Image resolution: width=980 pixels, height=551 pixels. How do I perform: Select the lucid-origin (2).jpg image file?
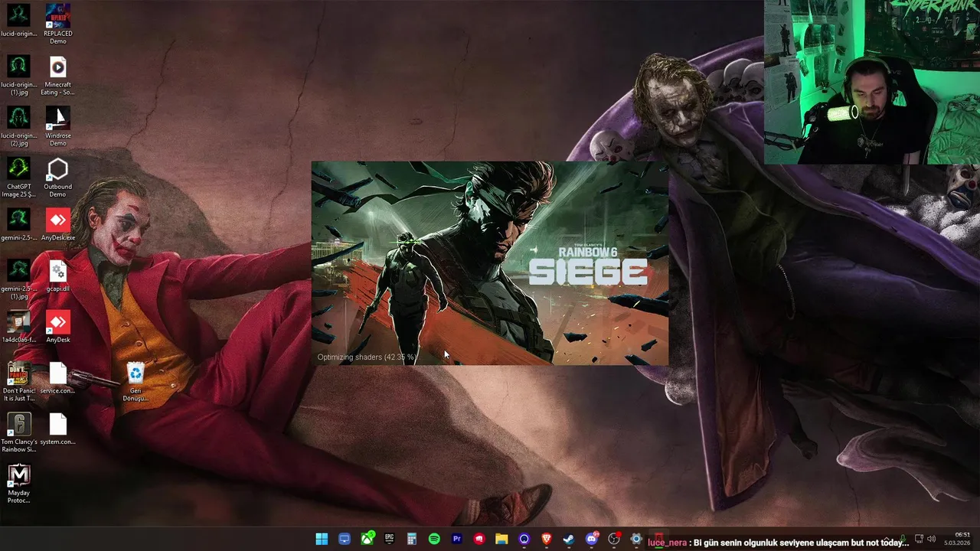18,126
